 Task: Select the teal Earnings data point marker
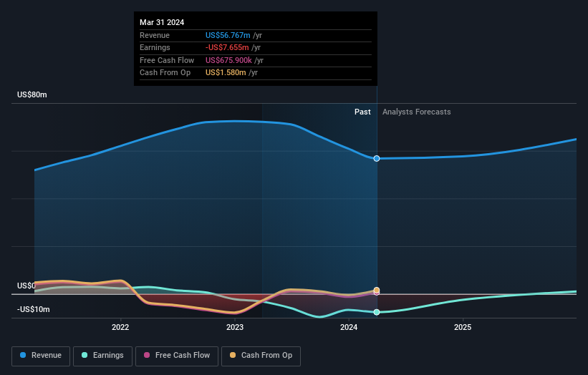click(x=377, y=312)
